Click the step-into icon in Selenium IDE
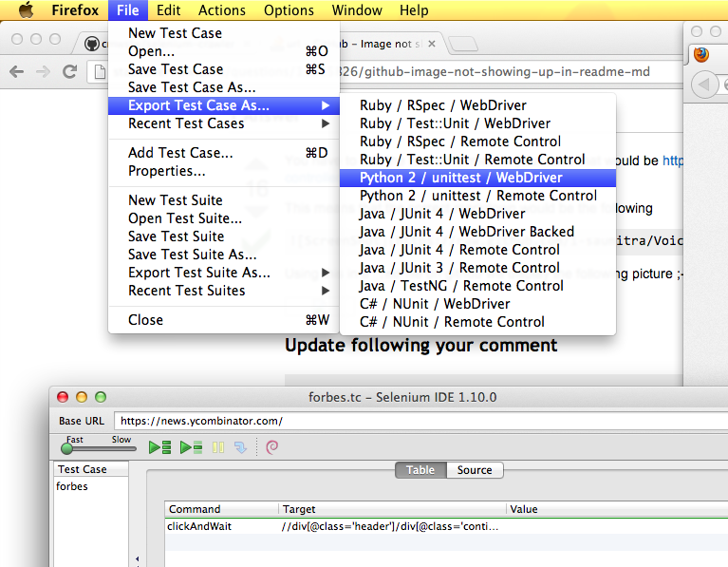The image size is (728, 567). [240, 447]
